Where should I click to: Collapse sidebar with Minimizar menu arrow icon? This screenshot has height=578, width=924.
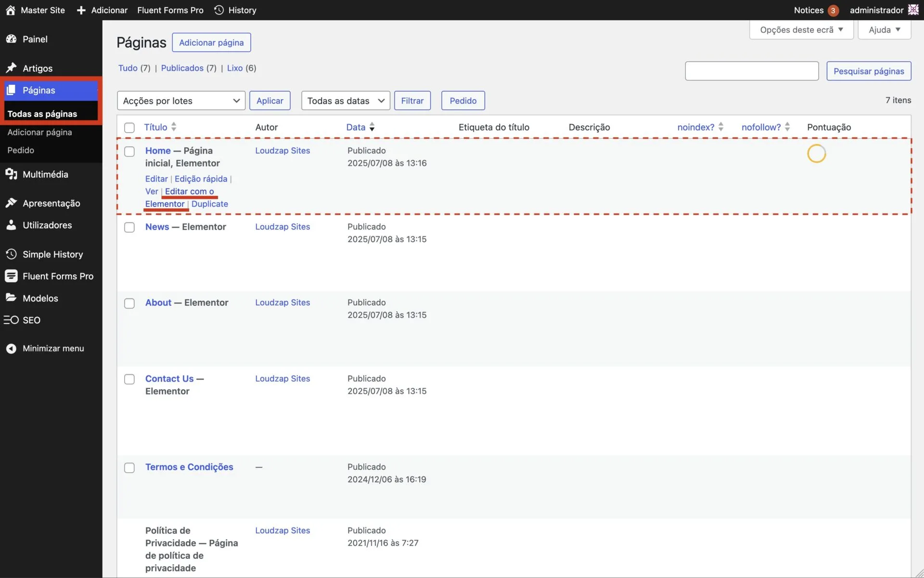pos(11,348)
